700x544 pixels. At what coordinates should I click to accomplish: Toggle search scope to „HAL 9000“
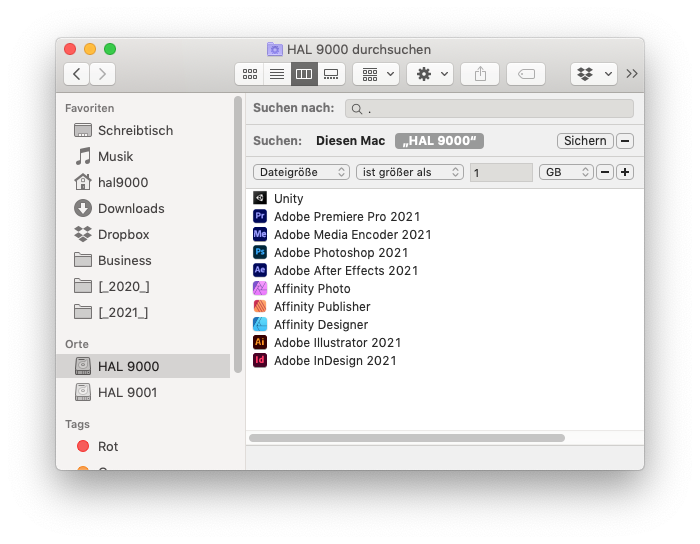[439, 141]
